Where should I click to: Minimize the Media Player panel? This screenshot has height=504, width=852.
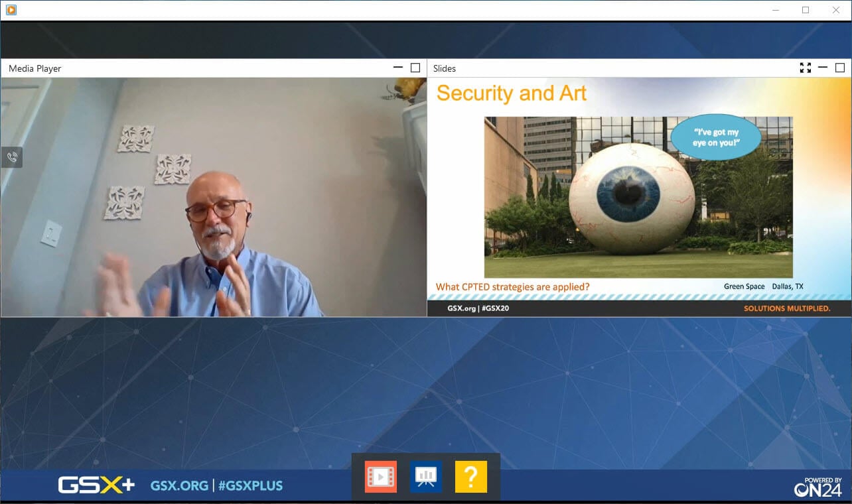tap(398, 68)
